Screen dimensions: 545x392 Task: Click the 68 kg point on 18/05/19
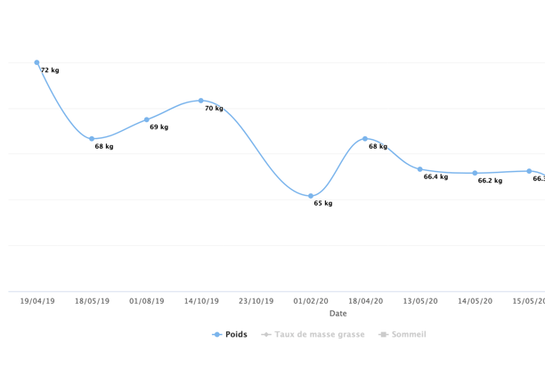[92, 139]
